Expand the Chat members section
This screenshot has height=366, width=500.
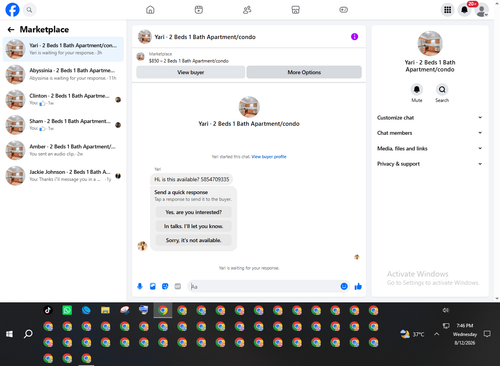(430, 133)
